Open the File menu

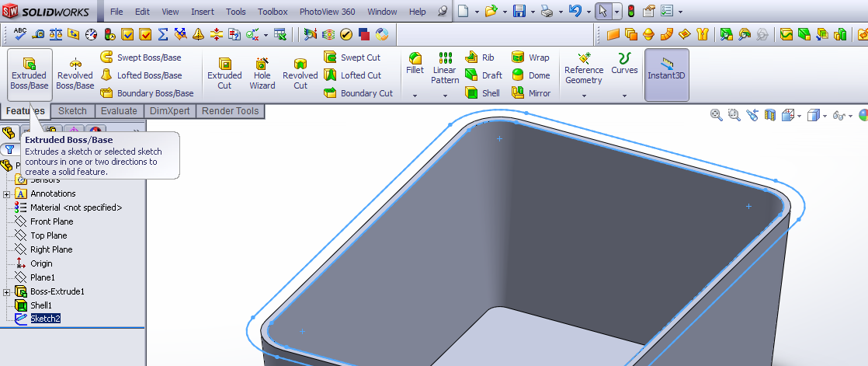(x=116, y=11)
